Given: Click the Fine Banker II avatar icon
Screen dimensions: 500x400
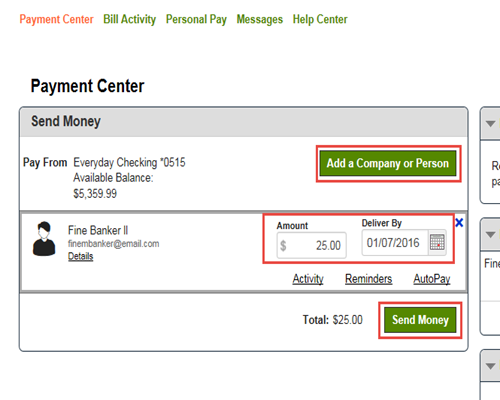Looking at the screenshot, I should pos(44,239).
